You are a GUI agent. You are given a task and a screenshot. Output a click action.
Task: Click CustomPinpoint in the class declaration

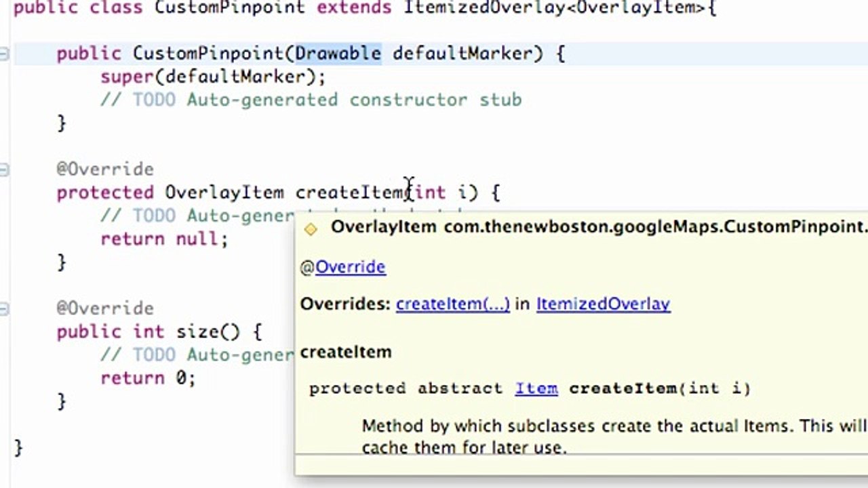pos(231,8)
